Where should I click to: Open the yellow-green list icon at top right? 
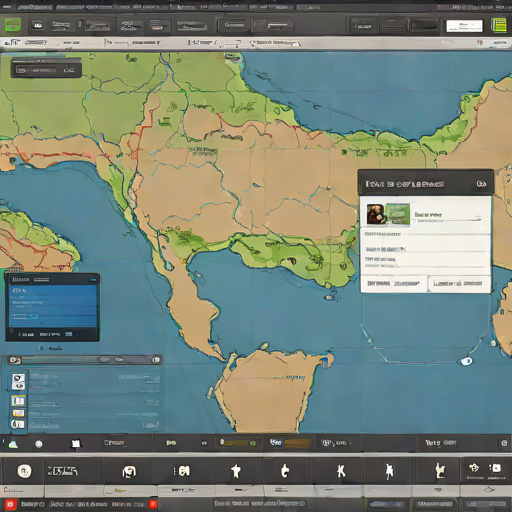(x=499, y=26)
